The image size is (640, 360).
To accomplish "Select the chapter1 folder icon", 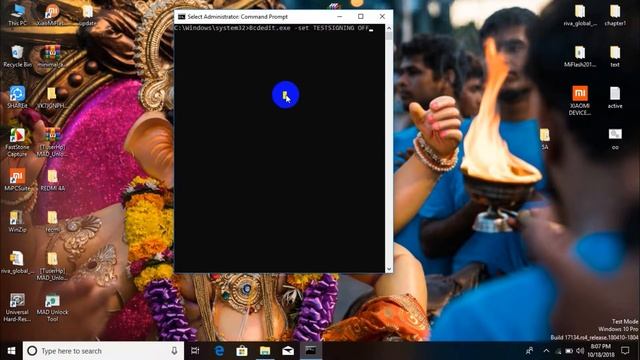I will (615, 15).
